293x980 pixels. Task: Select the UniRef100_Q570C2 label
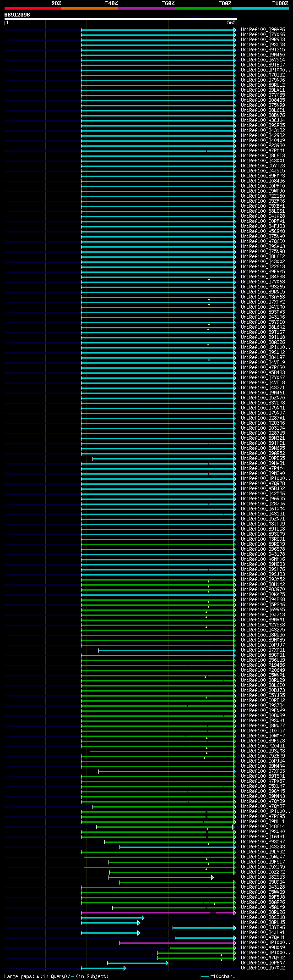coord(263,968)
